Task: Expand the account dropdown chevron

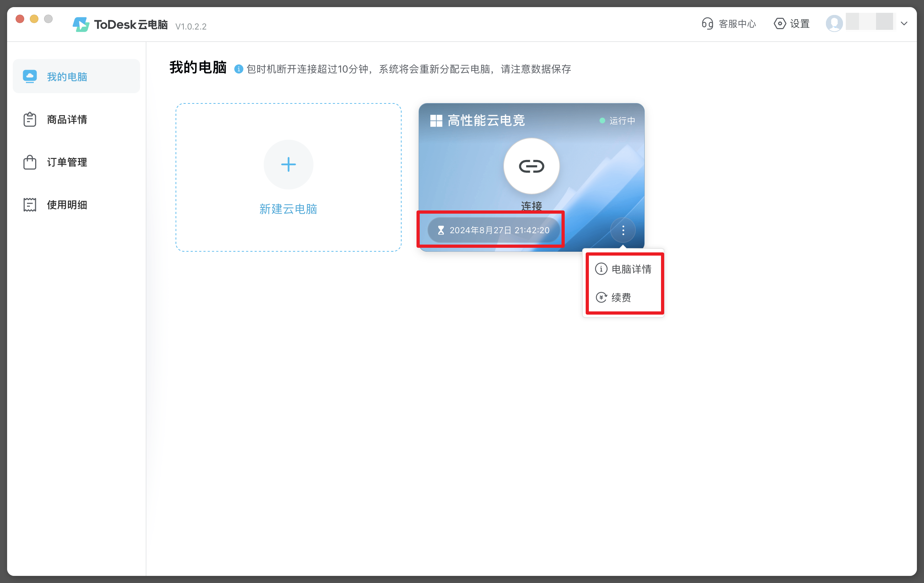Action: (x=904, y=23)
